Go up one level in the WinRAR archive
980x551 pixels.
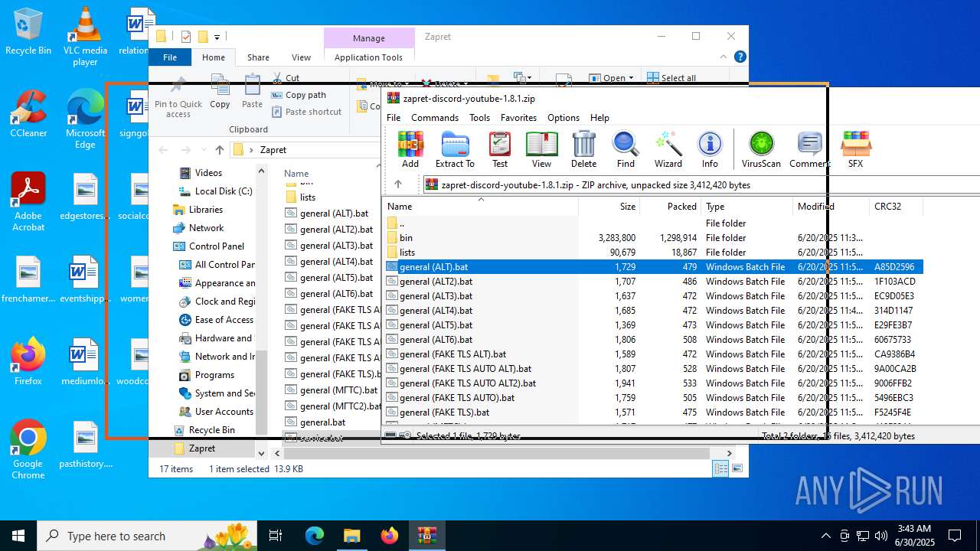point(398,184)
